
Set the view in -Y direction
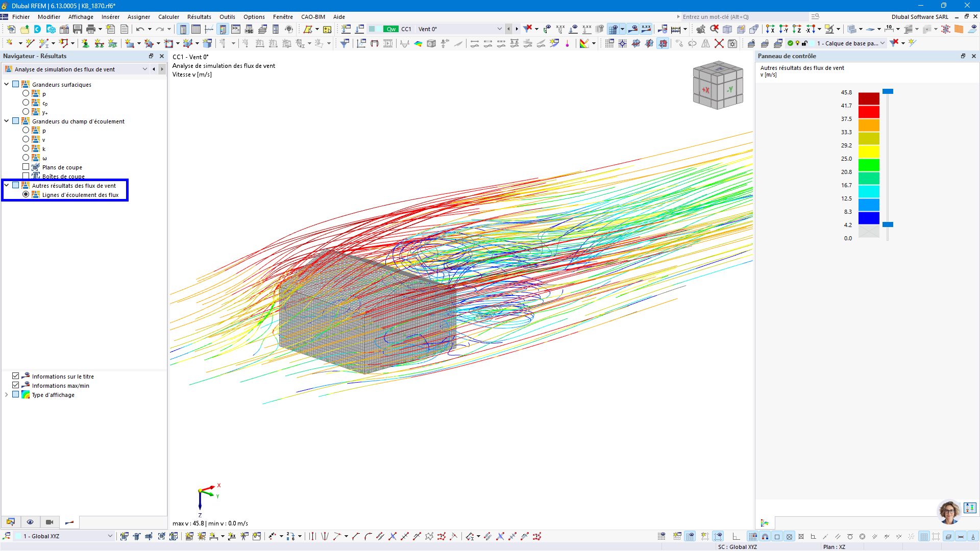[783, 29]
